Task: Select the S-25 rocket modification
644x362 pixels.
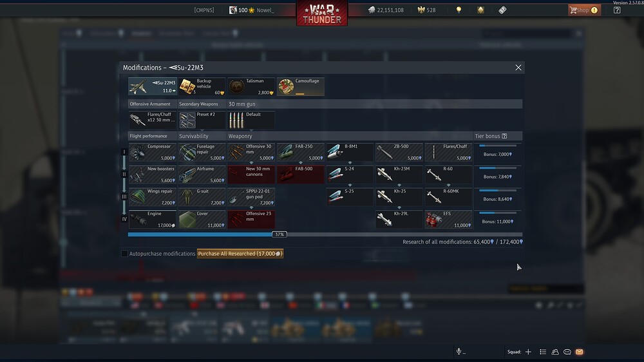Action: click(350, 197)
